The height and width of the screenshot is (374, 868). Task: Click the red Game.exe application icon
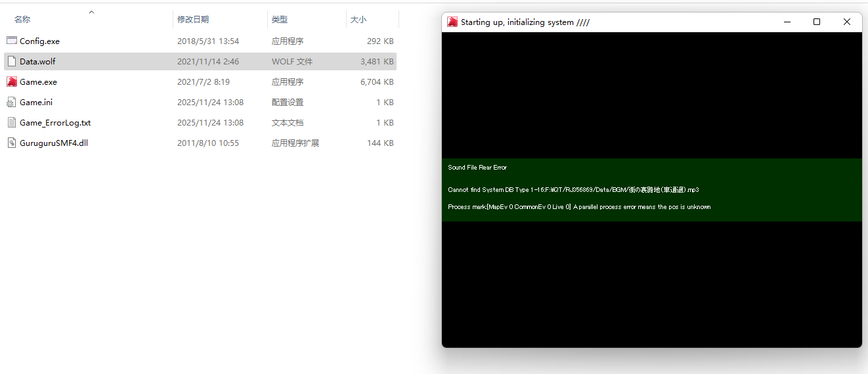pos(11,82)
